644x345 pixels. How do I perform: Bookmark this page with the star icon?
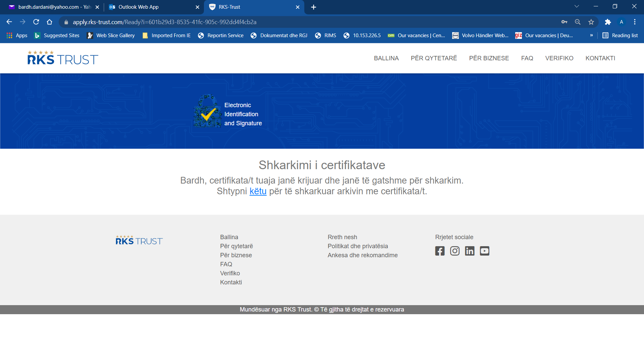point(591,22)
